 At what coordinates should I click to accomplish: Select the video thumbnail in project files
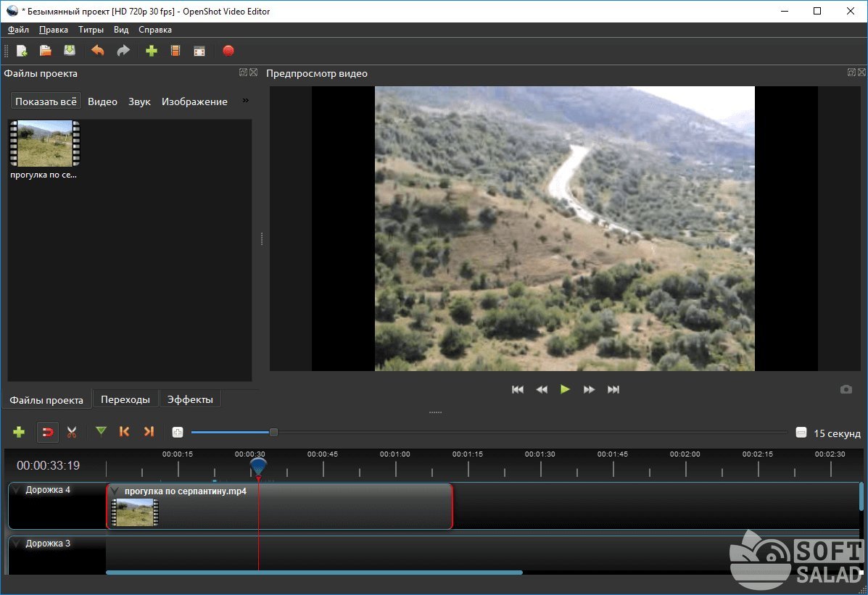44,143
